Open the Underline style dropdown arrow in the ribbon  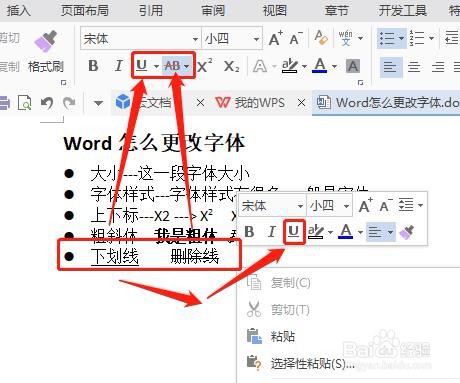156,66
